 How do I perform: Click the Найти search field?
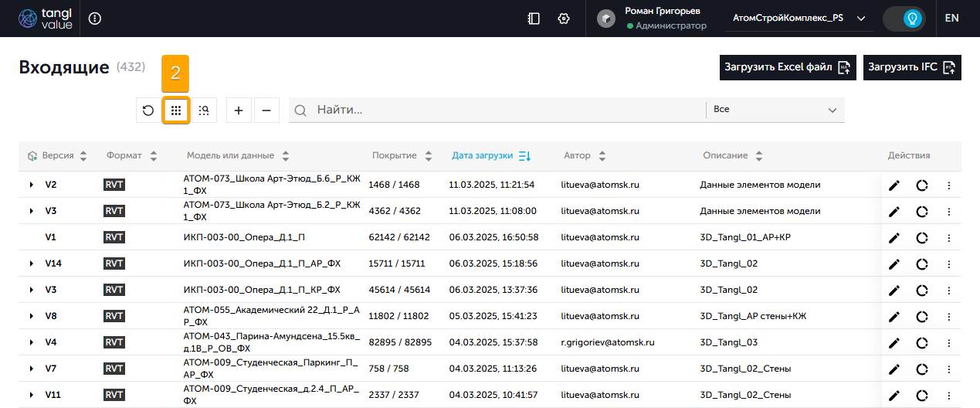(502, 110)
